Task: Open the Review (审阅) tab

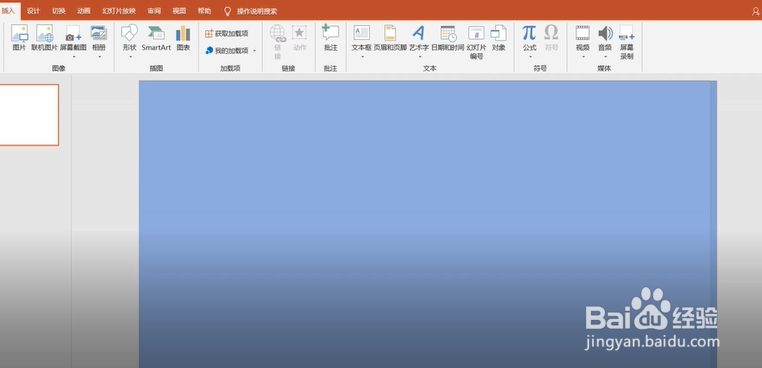Action: click(154, 11)
